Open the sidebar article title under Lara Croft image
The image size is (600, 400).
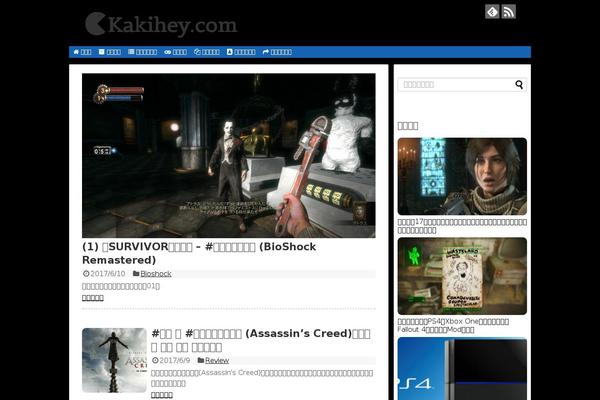click(x=462, y=226)
